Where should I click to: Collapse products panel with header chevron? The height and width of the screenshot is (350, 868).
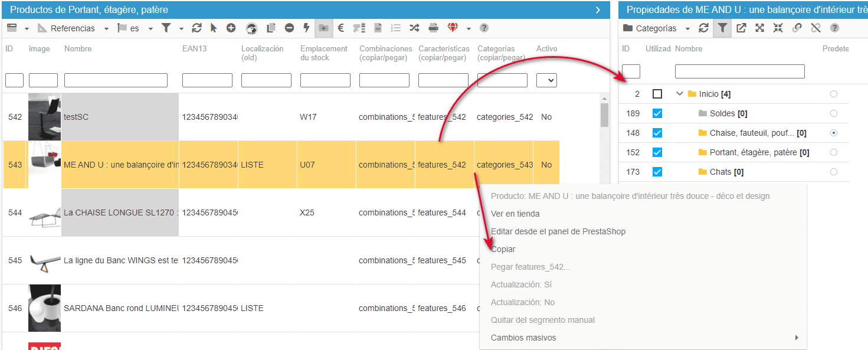tap(598, 10)
